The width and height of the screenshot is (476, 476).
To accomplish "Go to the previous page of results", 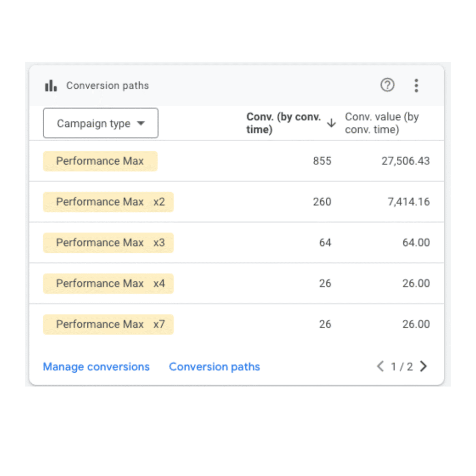I will (x=381, y=367).
